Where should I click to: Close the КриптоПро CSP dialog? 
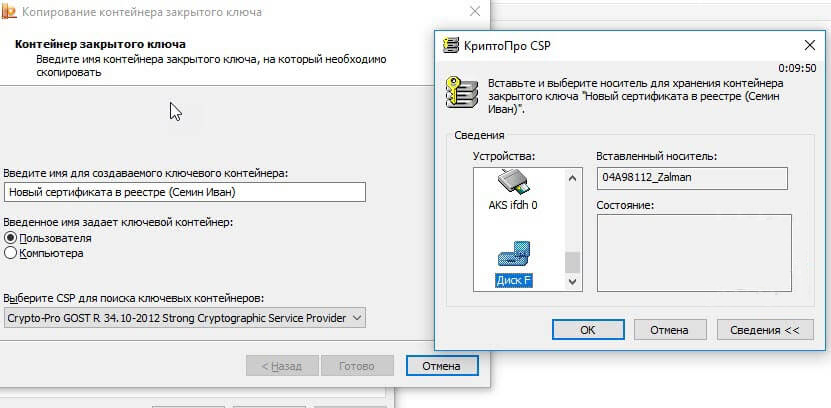point(809,45)
